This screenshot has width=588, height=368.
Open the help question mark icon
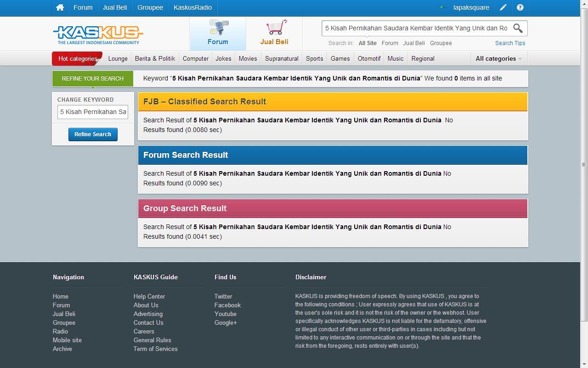(x=520, y=7)
